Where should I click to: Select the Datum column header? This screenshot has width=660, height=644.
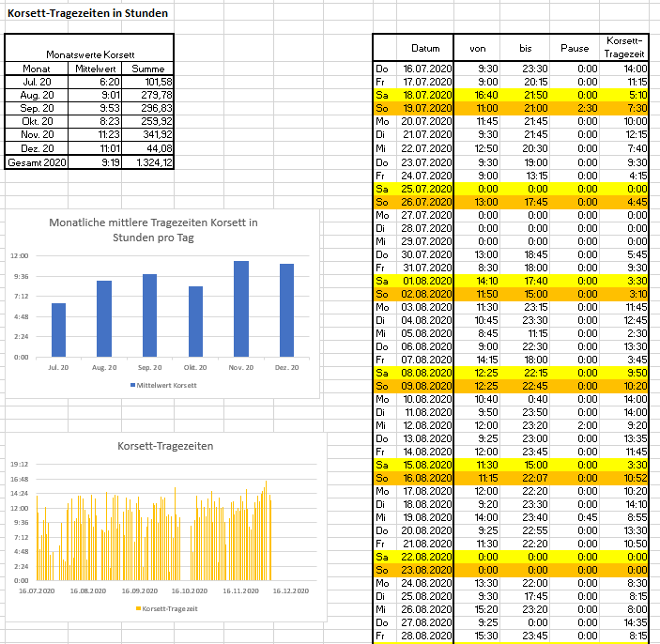[x=425, y=49]
